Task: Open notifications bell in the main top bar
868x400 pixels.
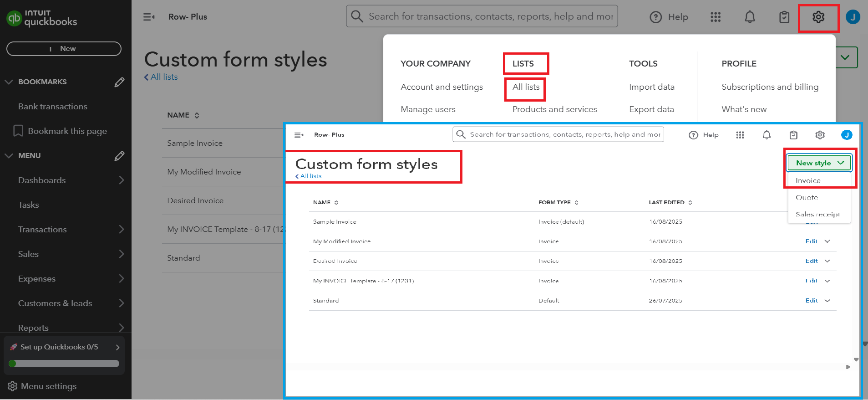Action: pos(750,17)
